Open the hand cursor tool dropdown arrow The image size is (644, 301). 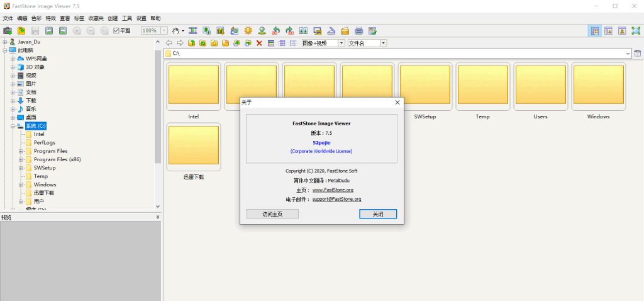click(183, 31)
